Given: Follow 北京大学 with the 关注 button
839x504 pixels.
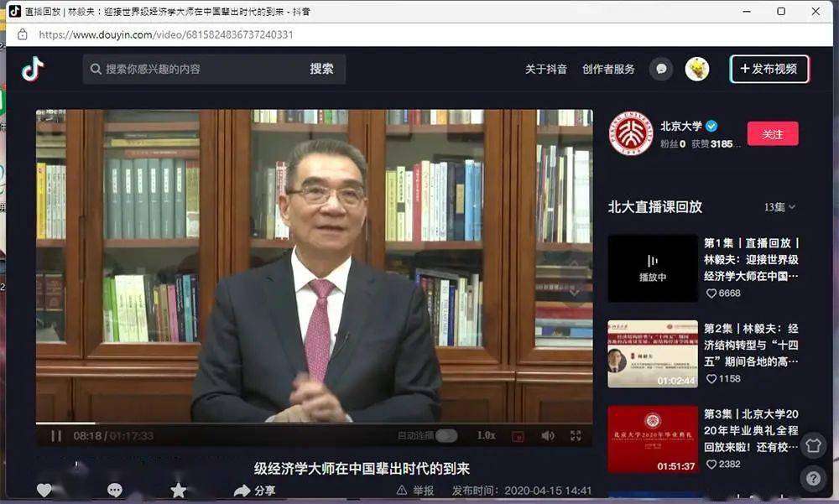Looking at the screenshot, I should tap(773, 133).
